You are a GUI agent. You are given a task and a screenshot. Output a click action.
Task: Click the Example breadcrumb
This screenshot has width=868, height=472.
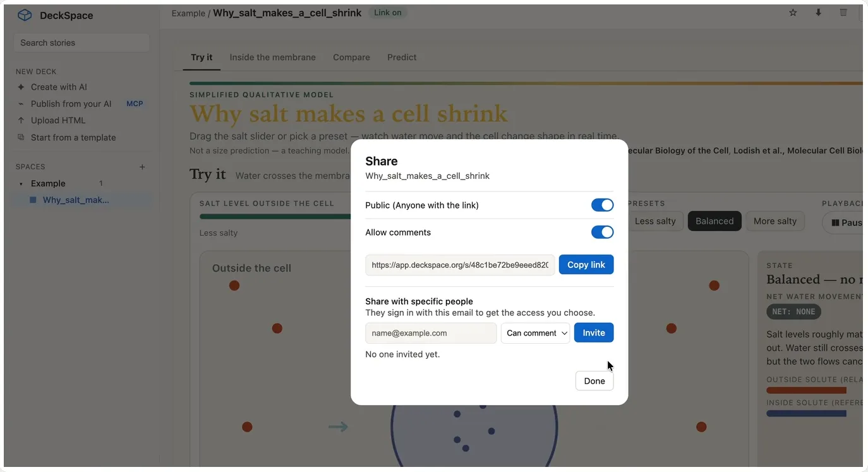click(x=188, y=13)
